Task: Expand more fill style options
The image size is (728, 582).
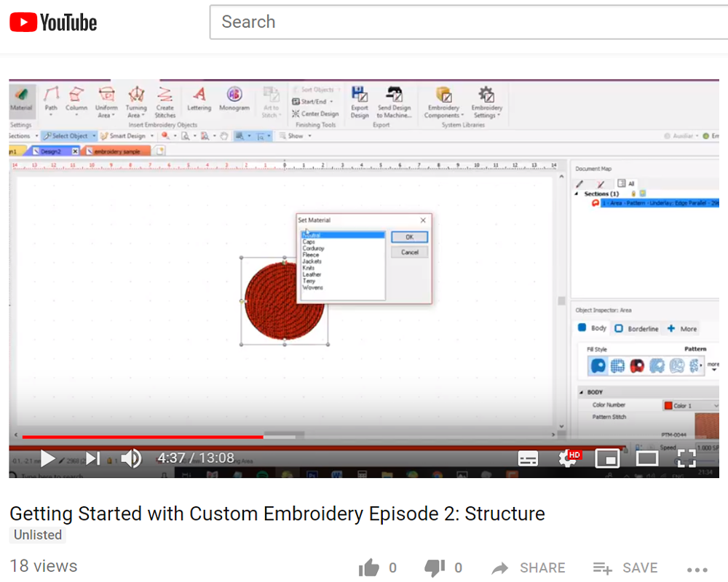Action: (x=713, y=366)
